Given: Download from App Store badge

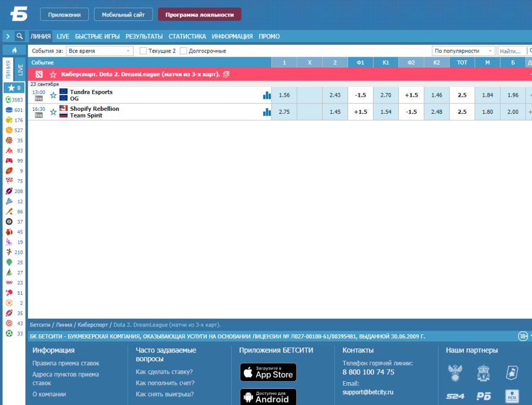Looking at the screenshot, I should point(268,372).
